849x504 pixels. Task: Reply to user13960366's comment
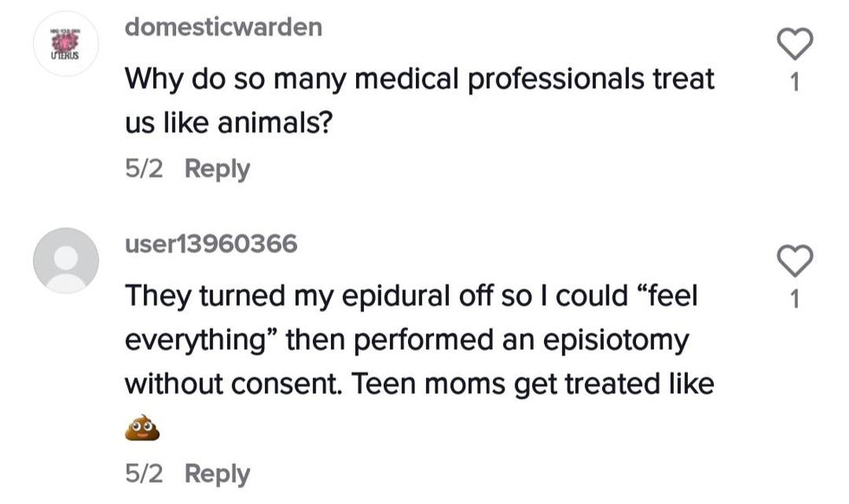tap(217, 474)
